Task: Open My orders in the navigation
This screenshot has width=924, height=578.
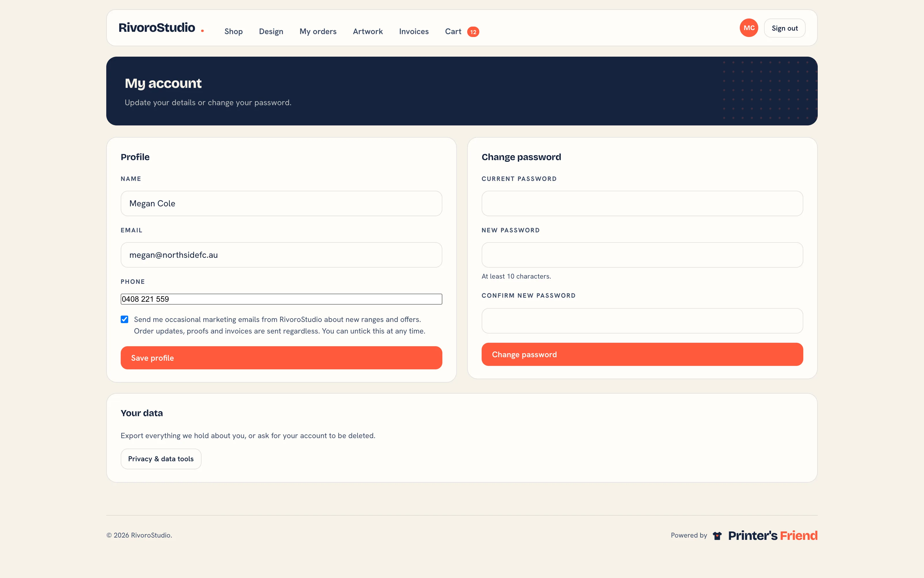Action: (318, 31)
